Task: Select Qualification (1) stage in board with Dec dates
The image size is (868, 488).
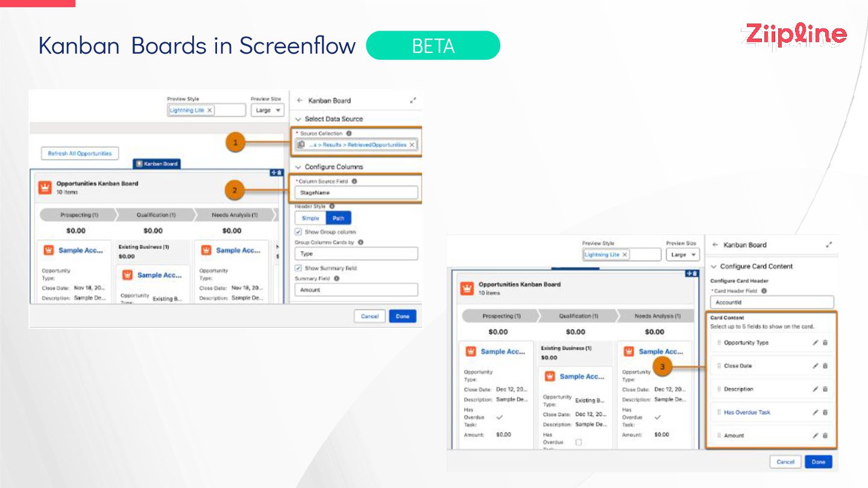Action: pos(578,316)
